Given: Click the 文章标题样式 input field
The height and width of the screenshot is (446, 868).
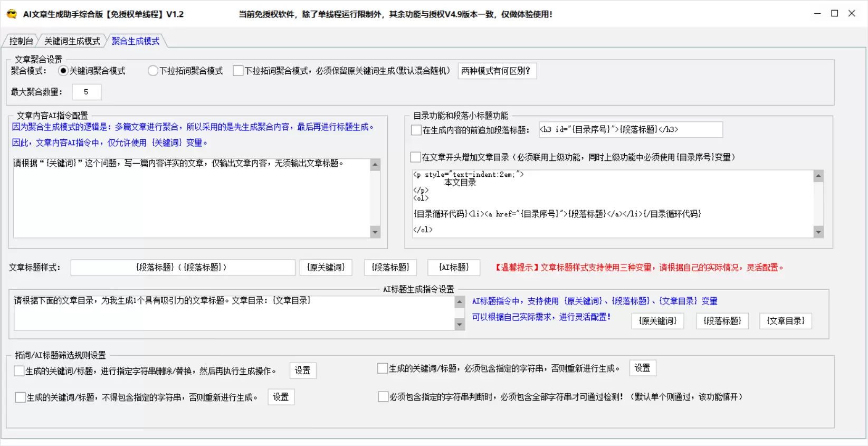Looking at the screenshot, I should pyautogui.click(x=183, y=268).
